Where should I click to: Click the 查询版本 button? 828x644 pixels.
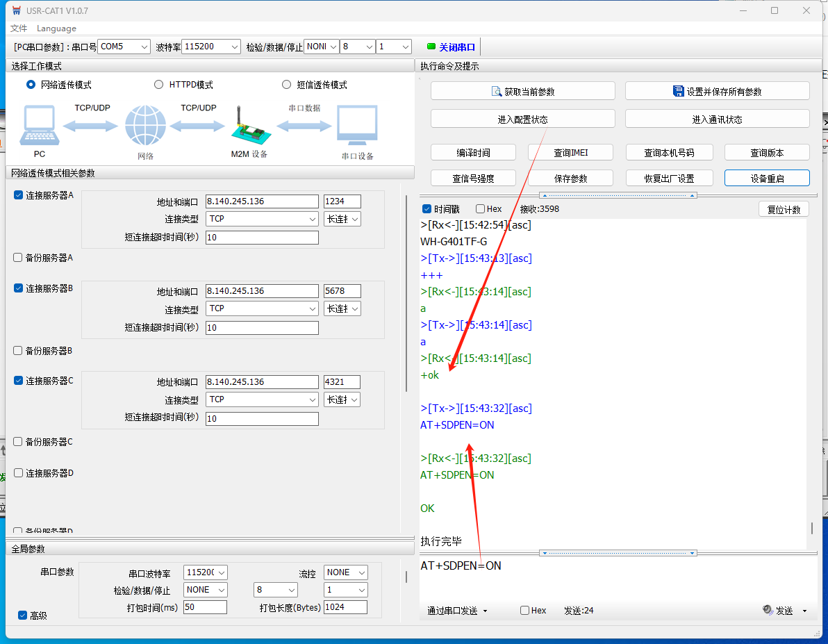coord(767,153)
